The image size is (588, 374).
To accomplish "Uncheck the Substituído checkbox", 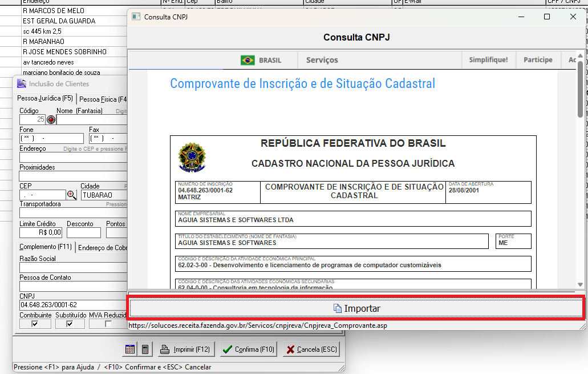I will coord(70,324).
